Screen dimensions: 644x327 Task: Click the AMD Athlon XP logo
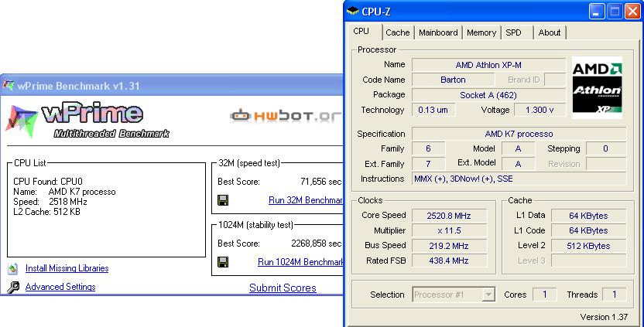pyautogui.click(x=597, y=88)
